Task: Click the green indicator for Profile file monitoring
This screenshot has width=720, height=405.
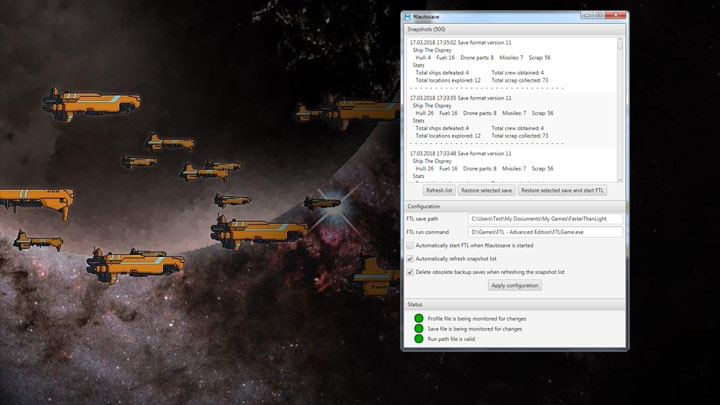Action: [x=419, y=318]
